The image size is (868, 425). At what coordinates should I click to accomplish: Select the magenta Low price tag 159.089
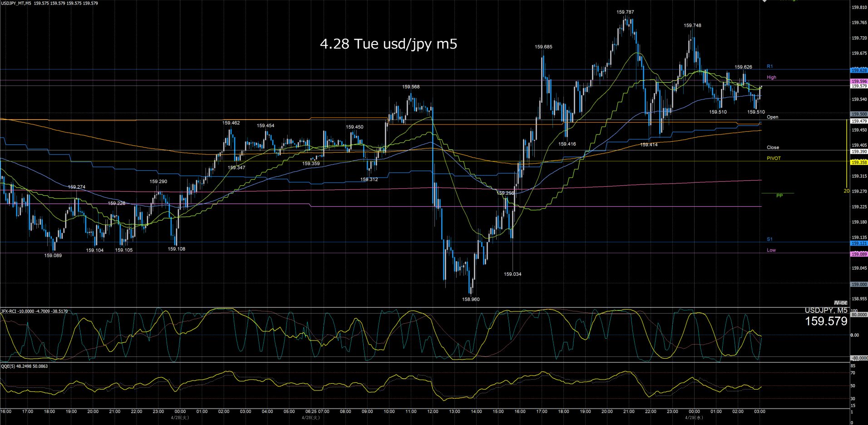coord(858,254)
